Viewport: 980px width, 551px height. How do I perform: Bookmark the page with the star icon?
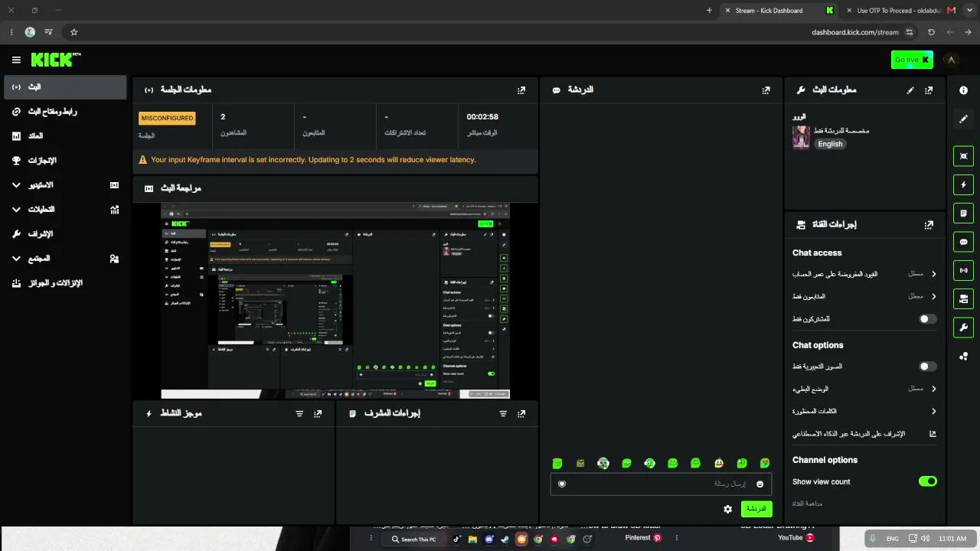click(x=74, y=32)
